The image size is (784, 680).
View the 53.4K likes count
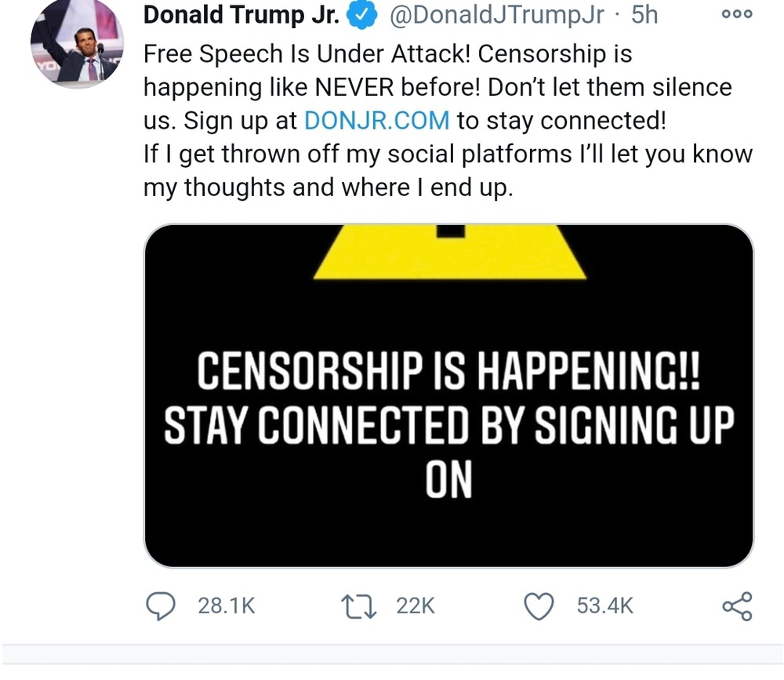pos(605,606)
